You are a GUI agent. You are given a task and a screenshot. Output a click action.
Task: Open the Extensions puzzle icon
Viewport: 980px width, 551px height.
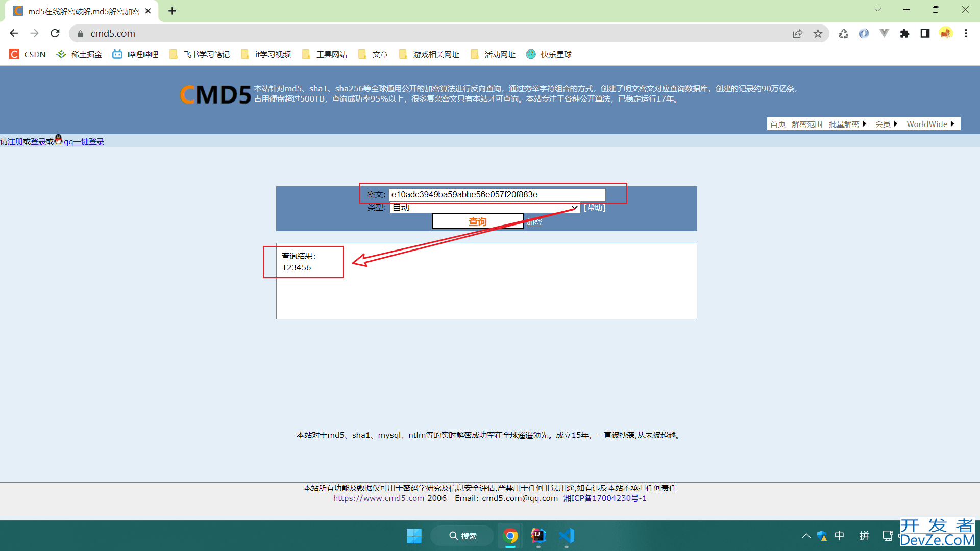point(904,34)
